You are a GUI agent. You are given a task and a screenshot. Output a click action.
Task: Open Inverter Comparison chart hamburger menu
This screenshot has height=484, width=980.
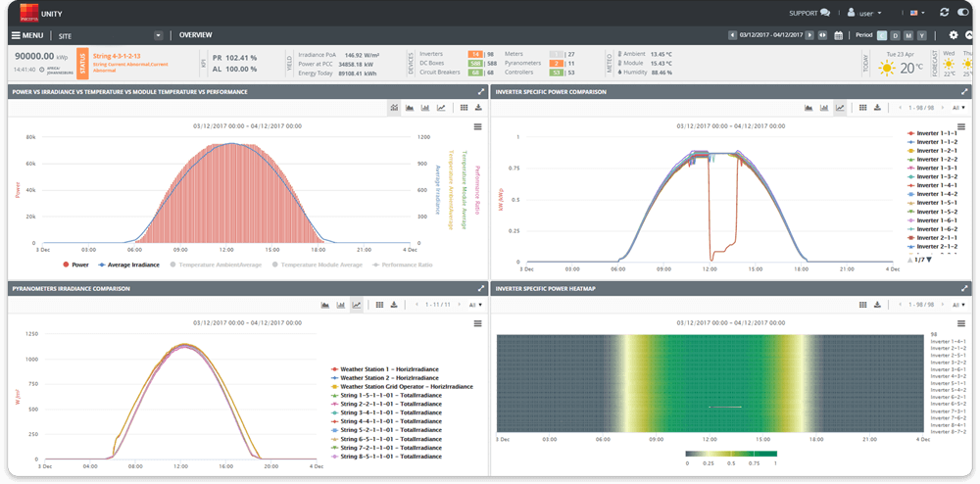(961, 126)
